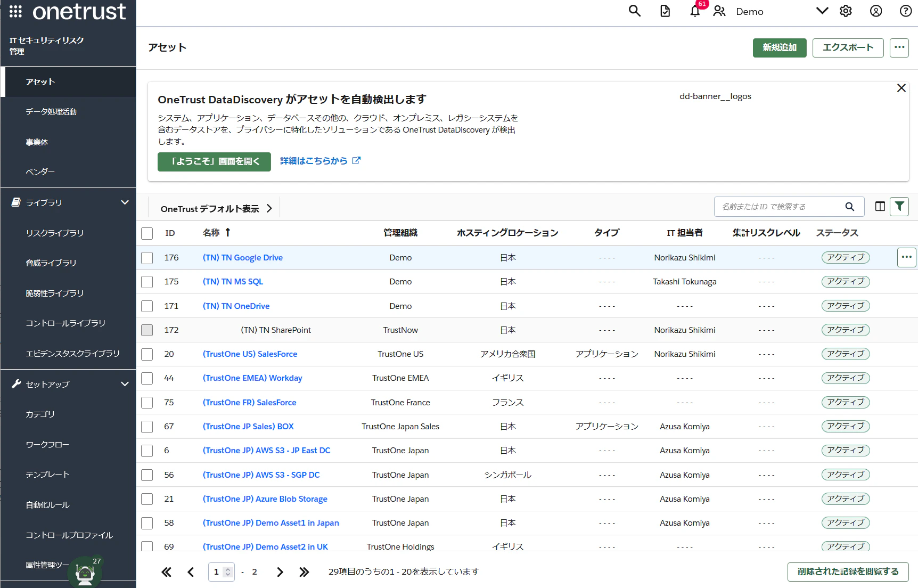Open the filter funnel icon

pyautogui.click(x=899, y=207)
